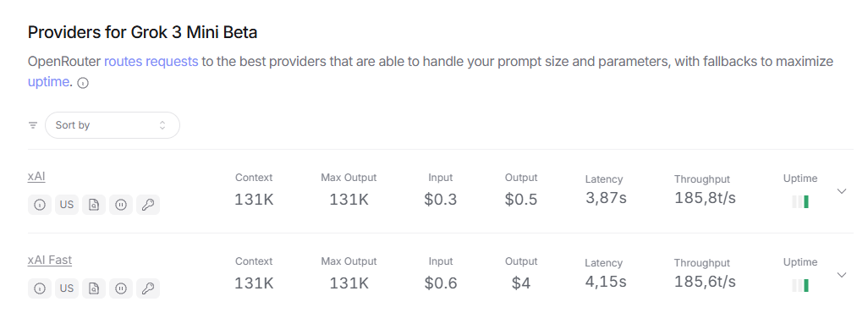Expand the xAI provider row chevron
868x335 pixels.
click(x=842, y=191)
